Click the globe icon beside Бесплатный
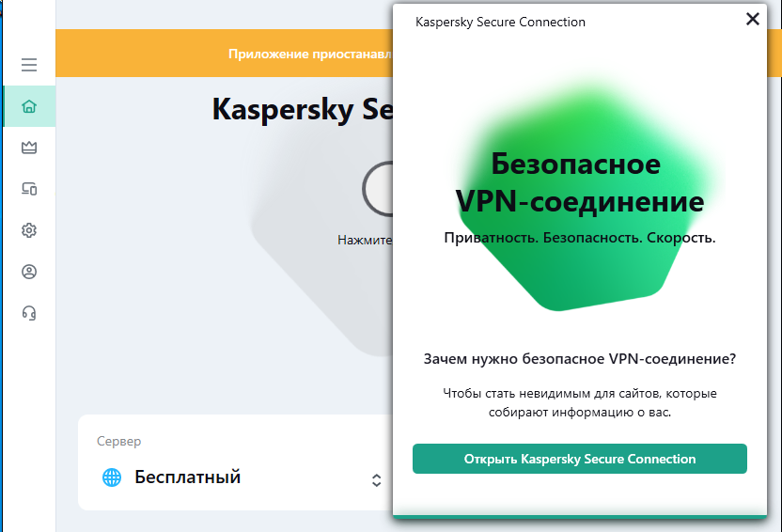The height and width of the screenshot is (532, 782). tap(112, 477)
